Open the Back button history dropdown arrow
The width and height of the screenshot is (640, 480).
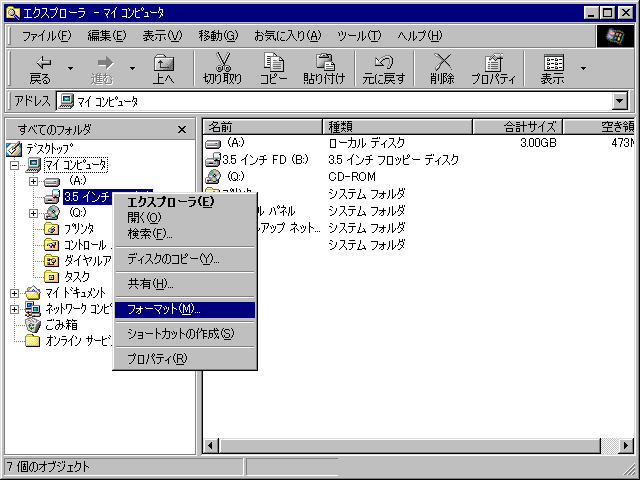pos(71,68)
